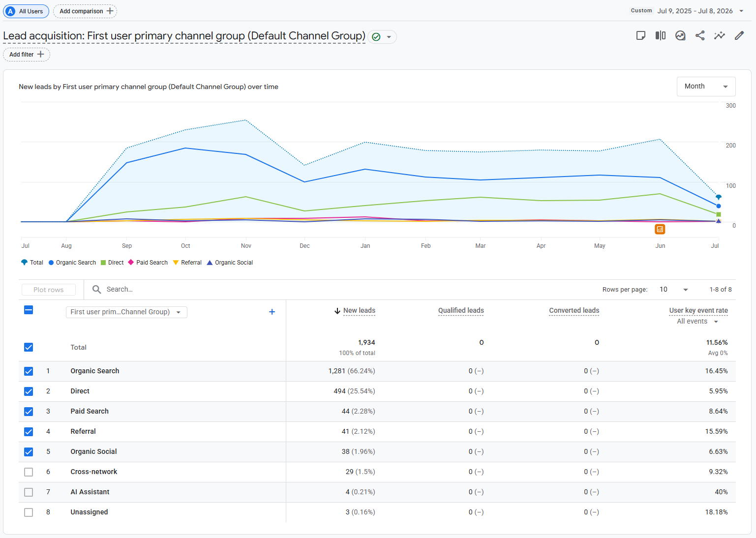
Task: Click the Organic Search legend swatch
Action: pos(51,263)
